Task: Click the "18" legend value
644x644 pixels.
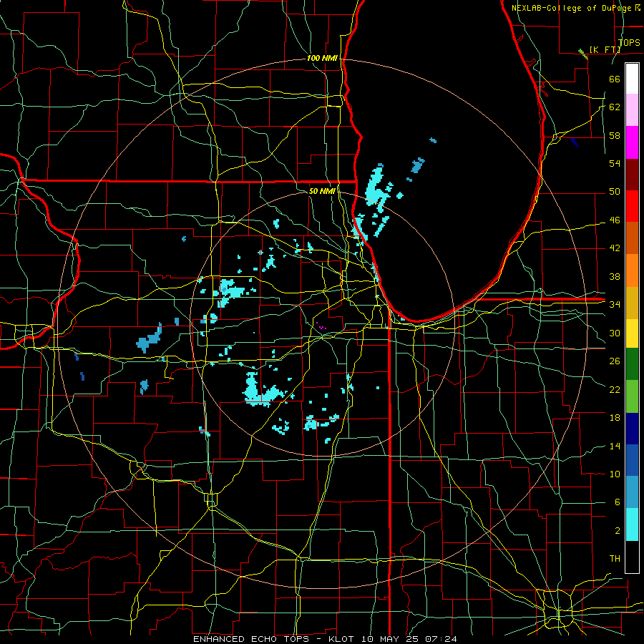Action: click(615, 418)
